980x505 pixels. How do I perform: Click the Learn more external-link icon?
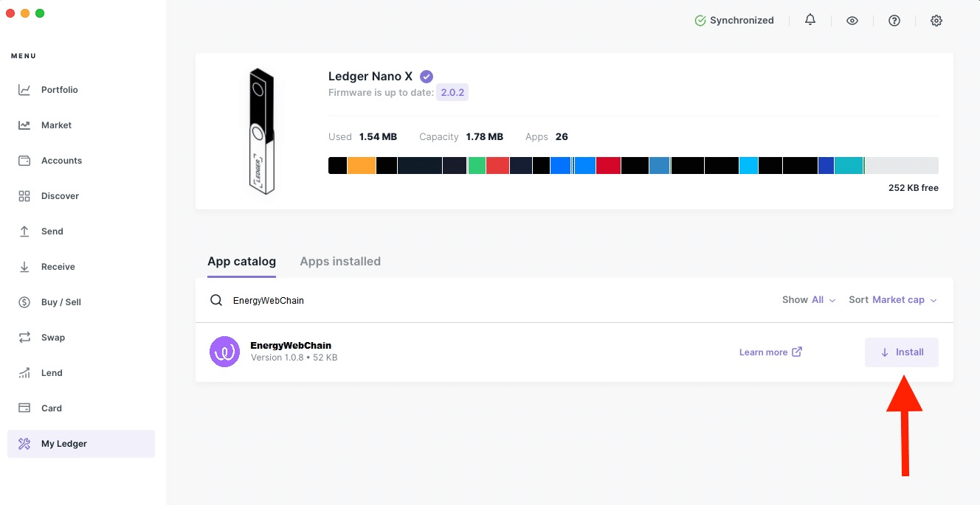797,352
